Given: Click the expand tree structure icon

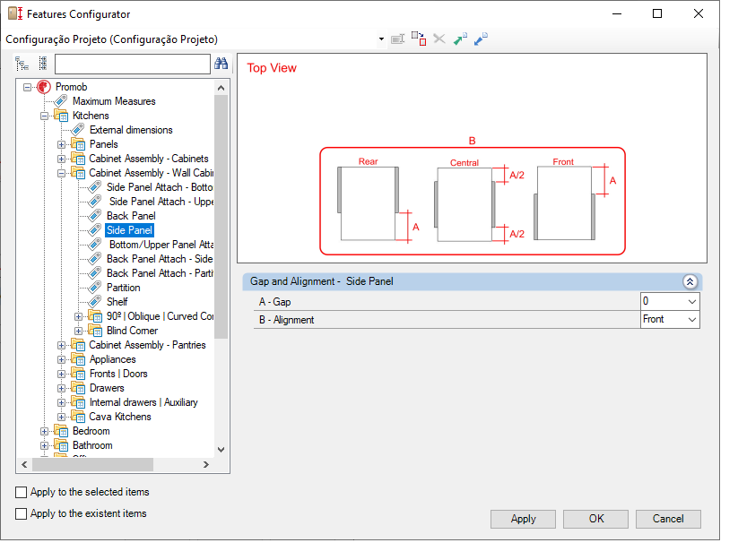Looking at the screenshot, I should click(x=22, y=64).
